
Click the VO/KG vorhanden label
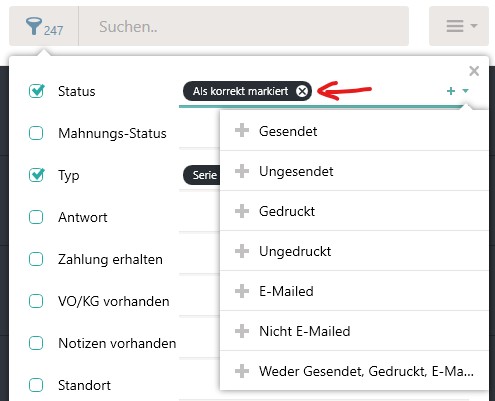[x=114, y=301]
